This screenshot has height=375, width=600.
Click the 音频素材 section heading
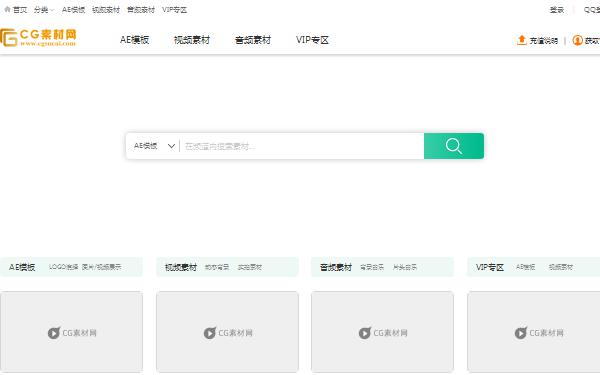336,267
